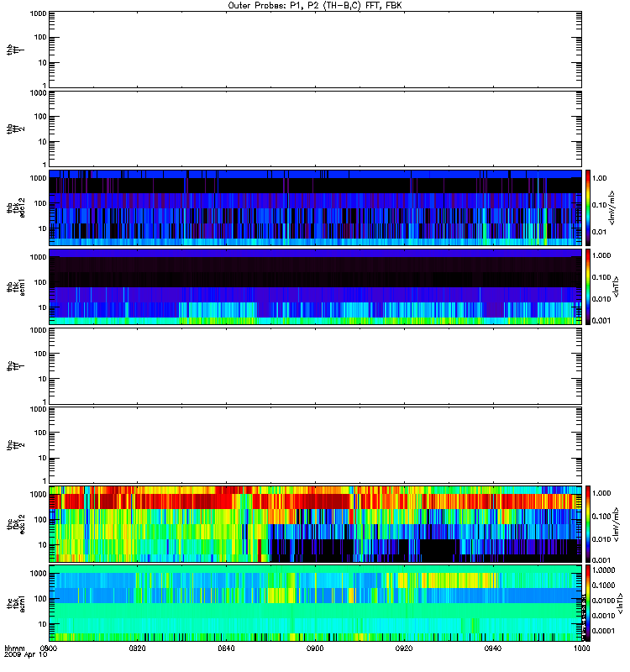Image resolution: width=630 pixels, height=672 pixels.
Task: Click the 1000 y-axis tick of thb fff 1
Action: (x=38, y=13)
